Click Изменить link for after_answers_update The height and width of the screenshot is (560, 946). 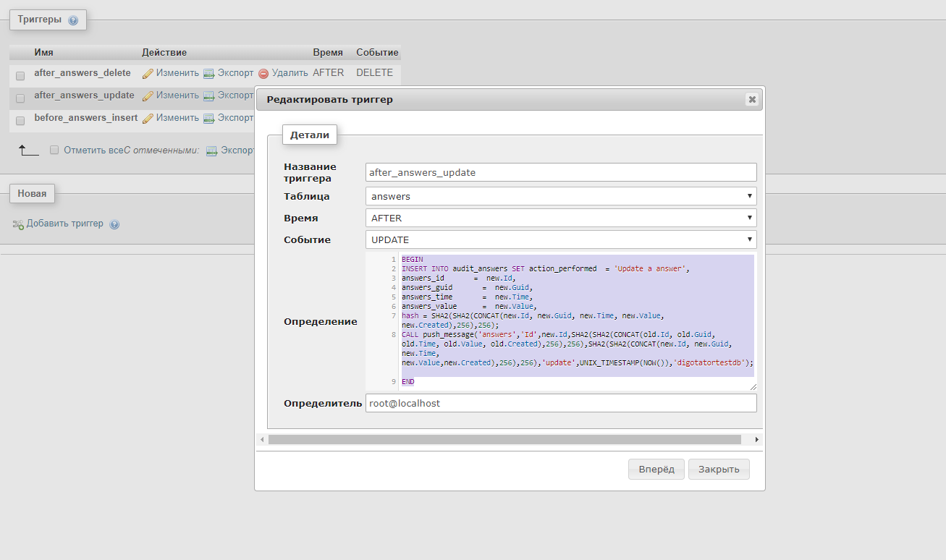(177, 96)
